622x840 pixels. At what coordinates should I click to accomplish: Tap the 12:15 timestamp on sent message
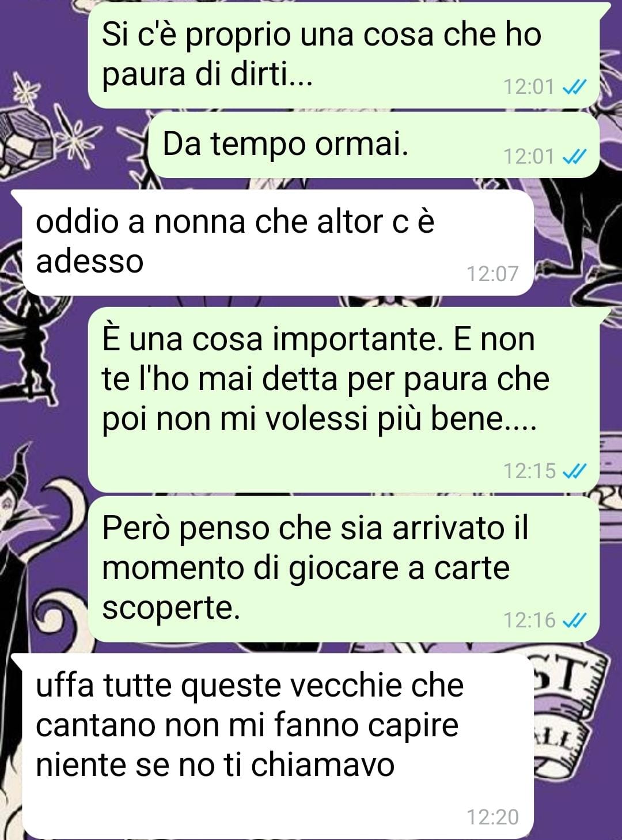(x=529, y=471)
